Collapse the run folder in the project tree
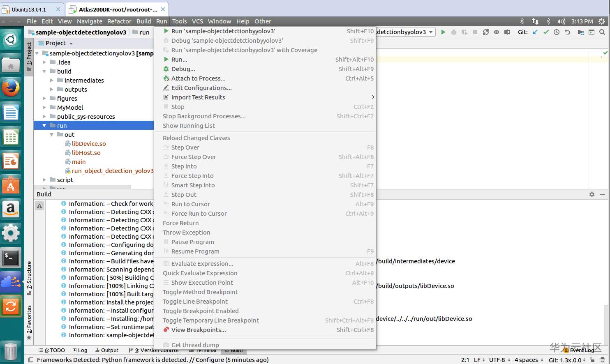The height and width of the screenshot is (364, 610). (44, 126)
